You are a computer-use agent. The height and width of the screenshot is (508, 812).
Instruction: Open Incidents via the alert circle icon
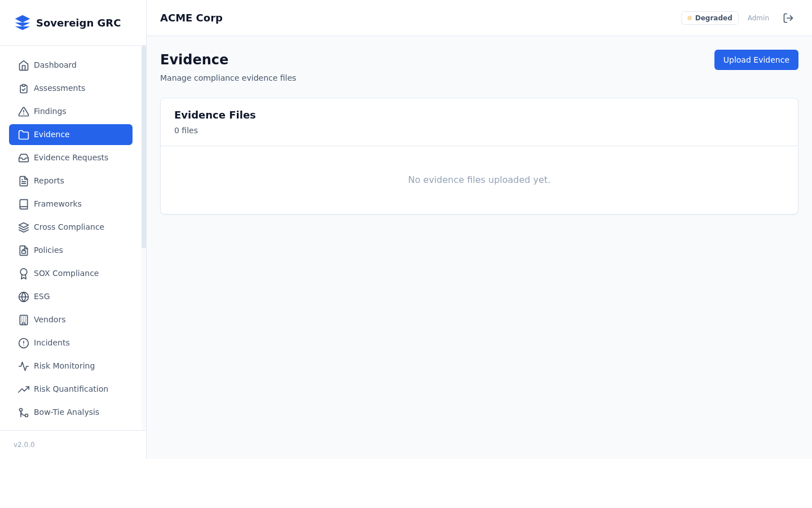(x=24, y=343)
